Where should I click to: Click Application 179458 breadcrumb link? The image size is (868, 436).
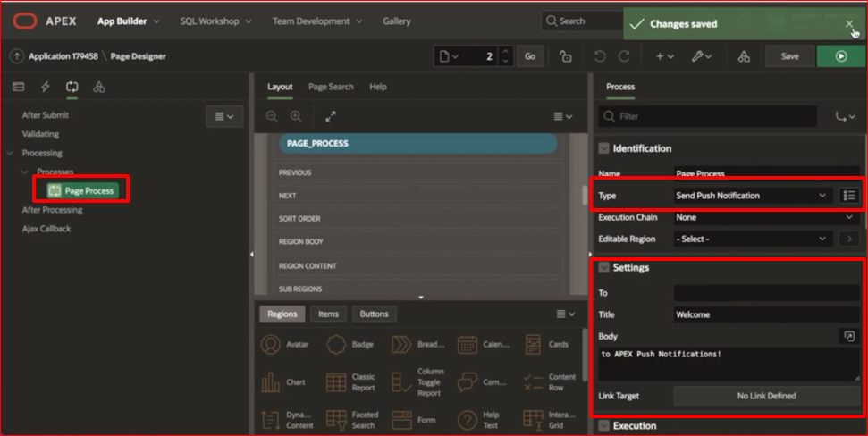tap(63, 56)
